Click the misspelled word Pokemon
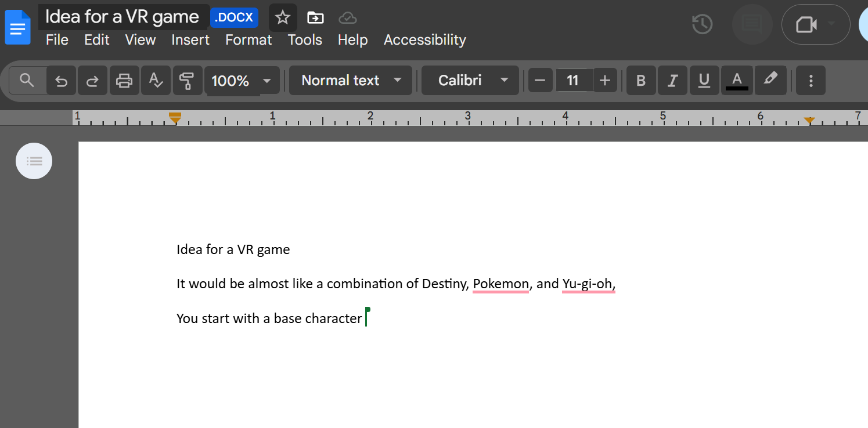The height and width of the screenshot is (428, 868). 501,284
